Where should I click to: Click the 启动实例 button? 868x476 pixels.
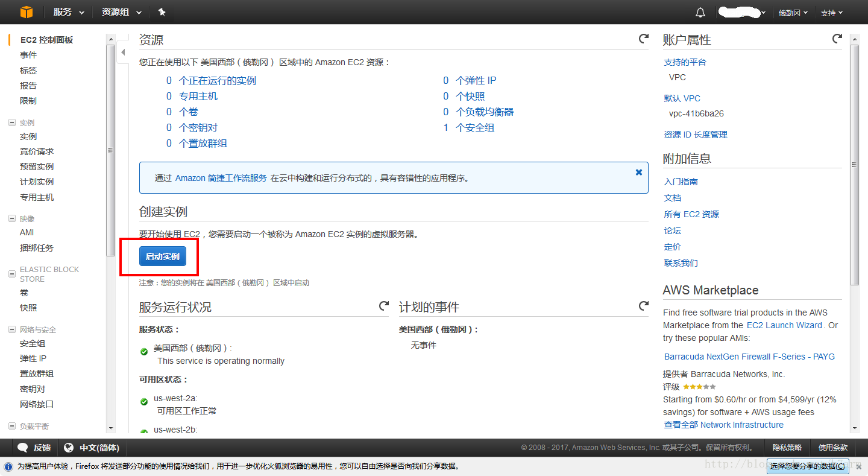pyautogui.click(x=162, y=256)
